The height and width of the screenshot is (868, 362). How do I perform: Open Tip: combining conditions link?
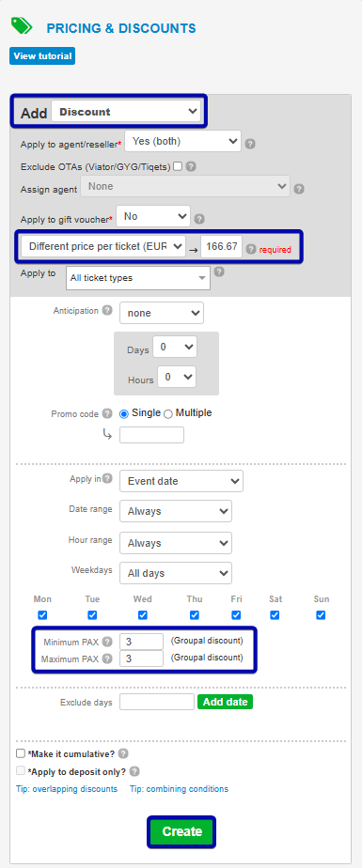click(179, 789)
